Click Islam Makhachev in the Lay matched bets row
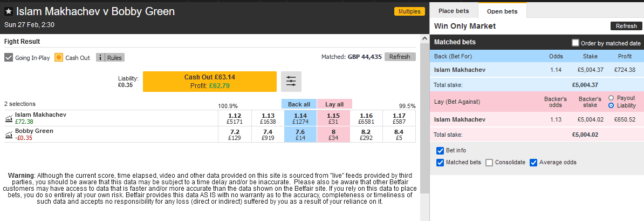Image resolution: width=644 pixels, height=221 pixels. coord(460,120)
